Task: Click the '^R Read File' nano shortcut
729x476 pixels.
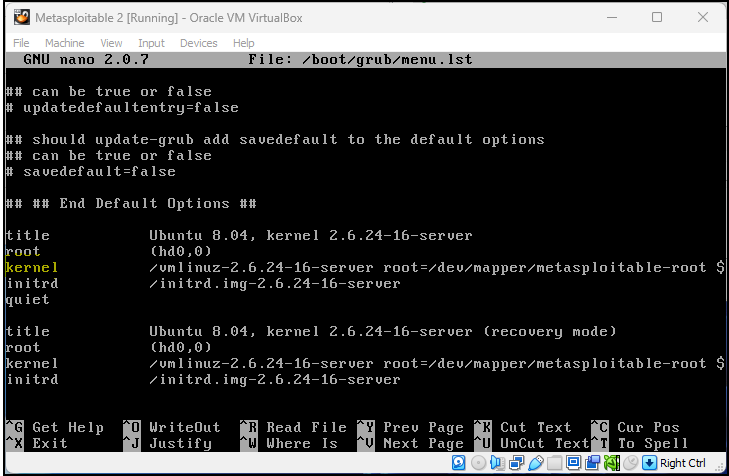Action: tap(293, 427)
